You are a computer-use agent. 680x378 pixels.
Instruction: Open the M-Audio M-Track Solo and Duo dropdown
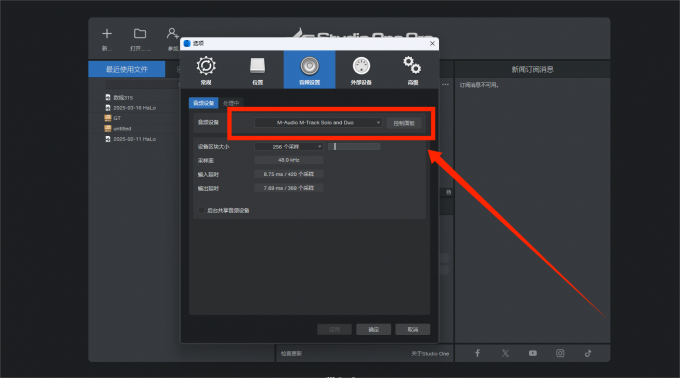click(318, 123)
